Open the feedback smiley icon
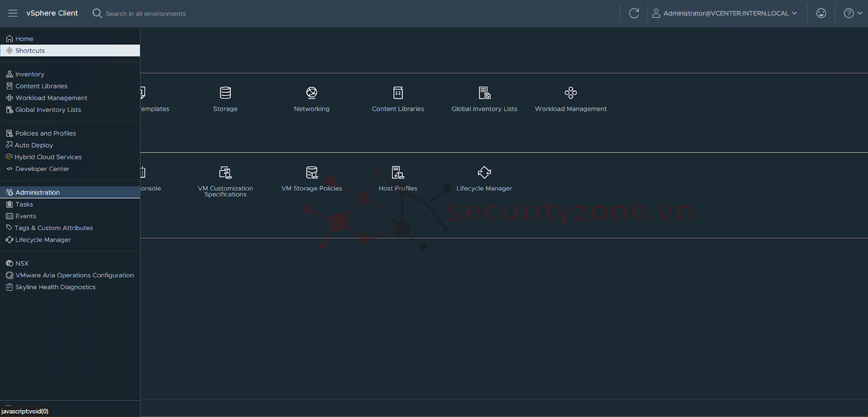The image size is (868, 417). click(x=821, y=13)
